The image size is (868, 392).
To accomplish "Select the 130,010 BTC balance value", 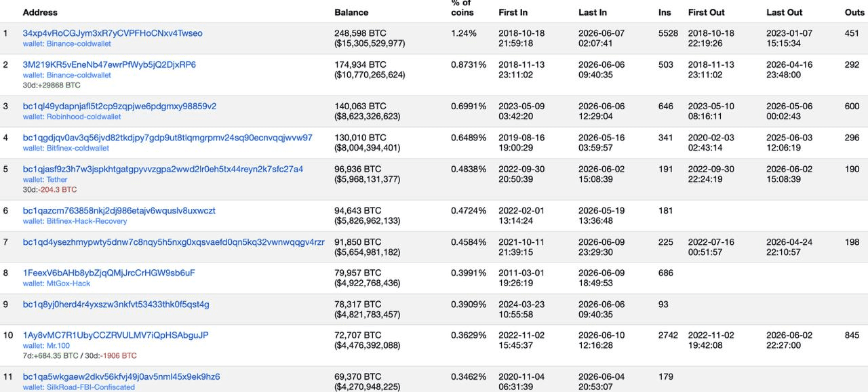I will (x=360, y=138).
